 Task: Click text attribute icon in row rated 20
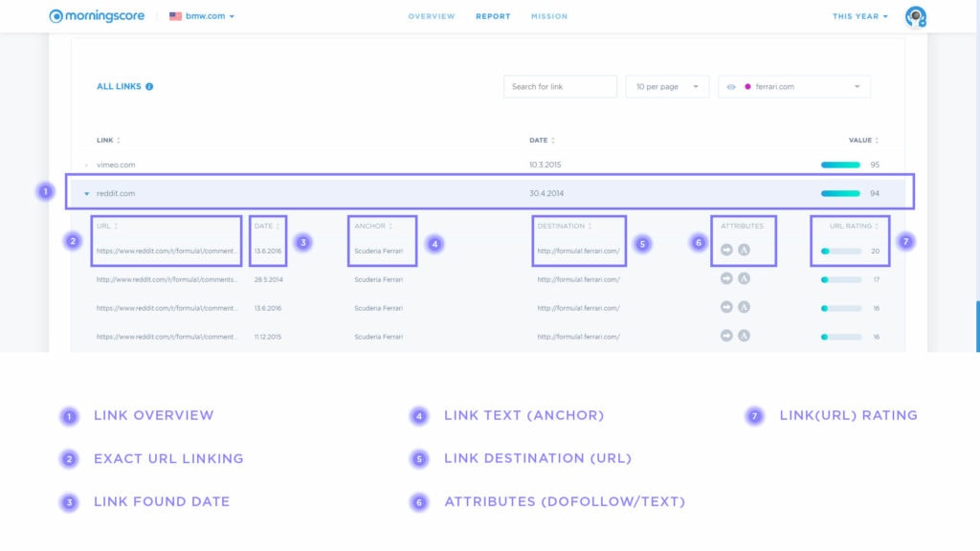point(744,250)
